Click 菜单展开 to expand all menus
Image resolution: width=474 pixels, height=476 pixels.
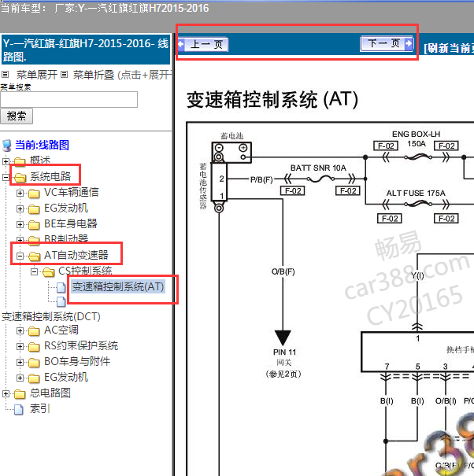[37, 75]
